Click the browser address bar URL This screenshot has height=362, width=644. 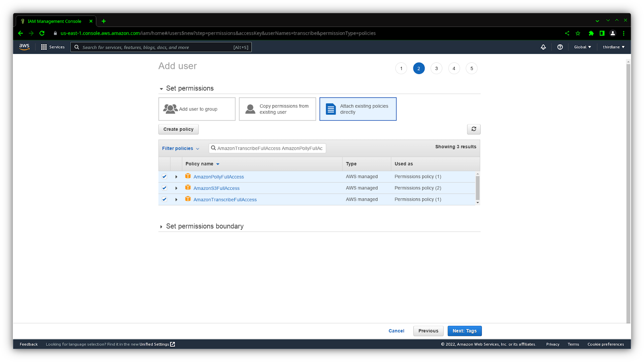pos(218,33)
